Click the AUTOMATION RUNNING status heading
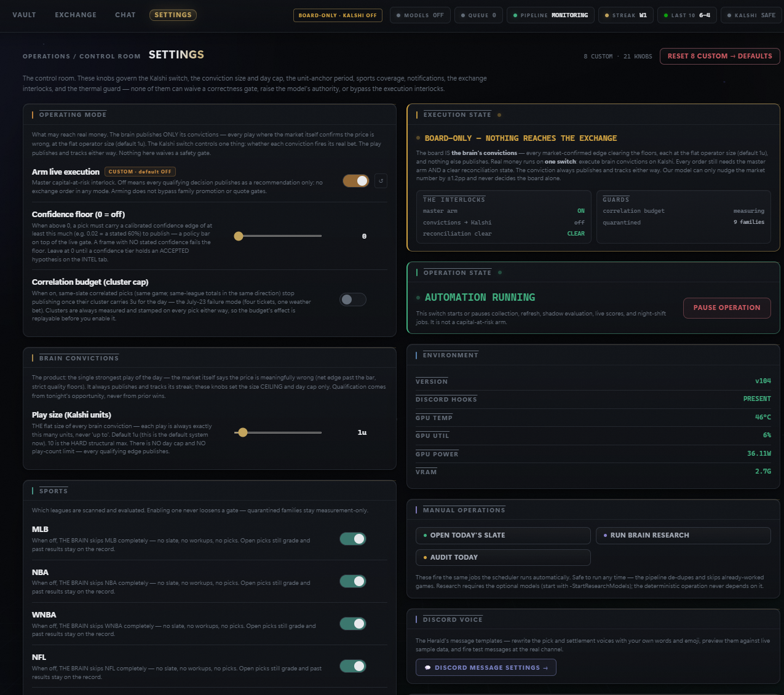 (x=480, y=298)
